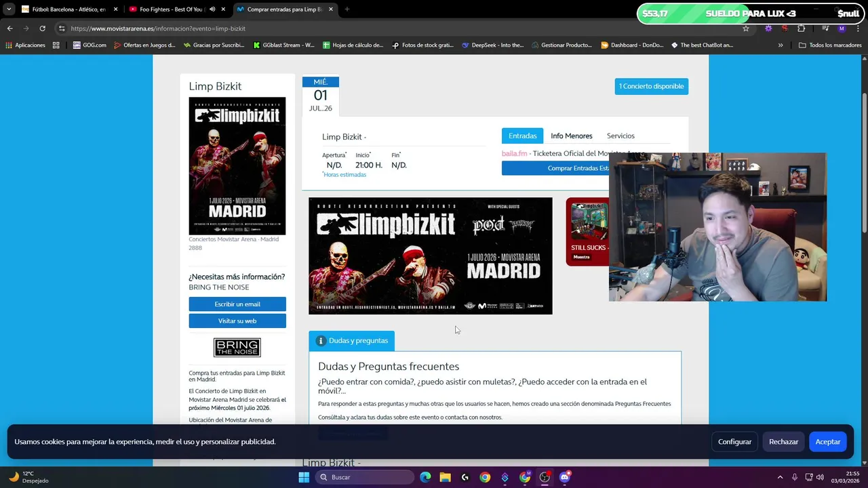Open the Chrome three-dot menu
The height and width of the screenshot is (488, 868).
(857, 28)
